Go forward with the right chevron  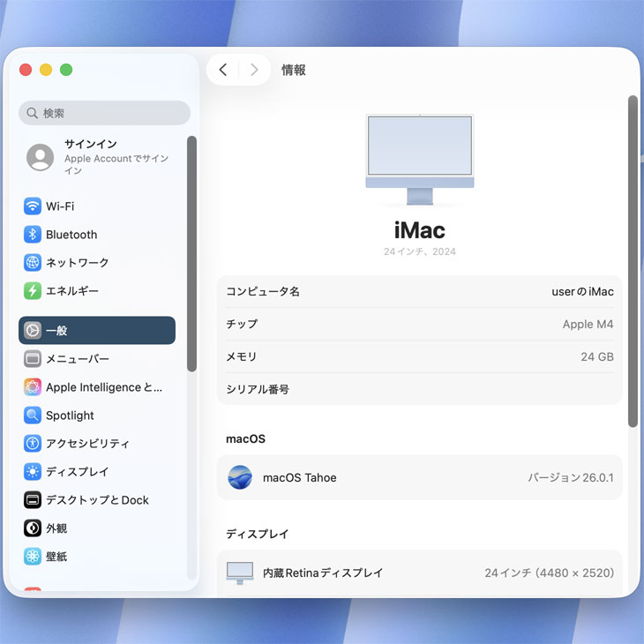[x=254, y=70]
